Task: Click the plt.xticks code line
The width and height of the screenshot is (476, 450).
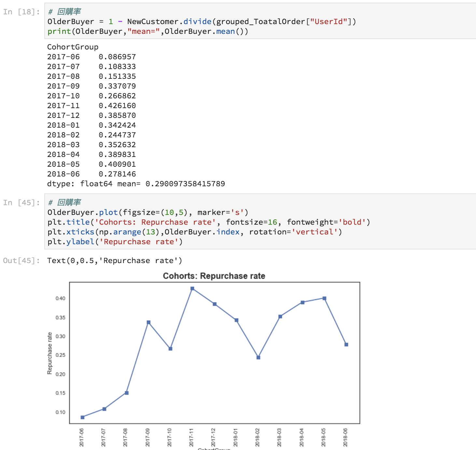Action: pos(195,232)
